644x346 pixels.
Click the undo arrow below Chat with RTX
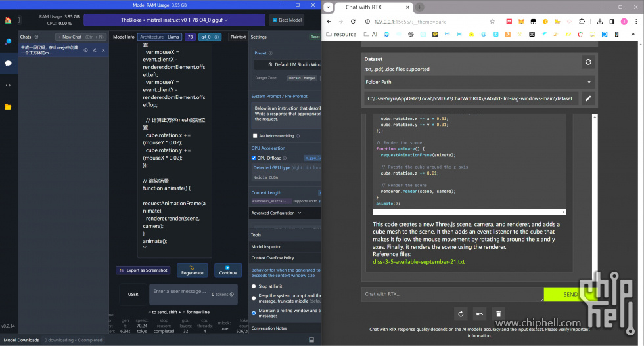pos(479,314)
